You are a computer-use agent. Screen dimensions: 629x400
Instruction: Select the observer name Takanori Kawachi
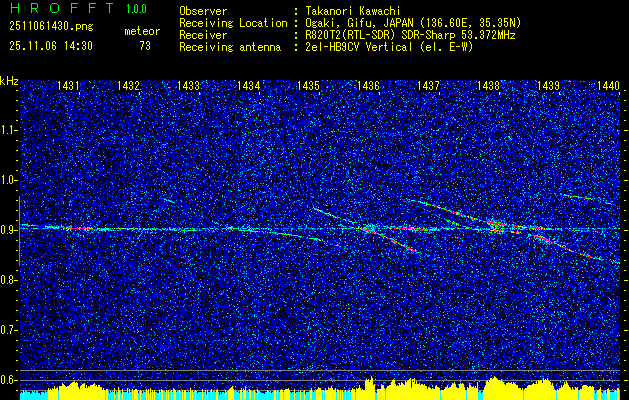pos(353,11)
